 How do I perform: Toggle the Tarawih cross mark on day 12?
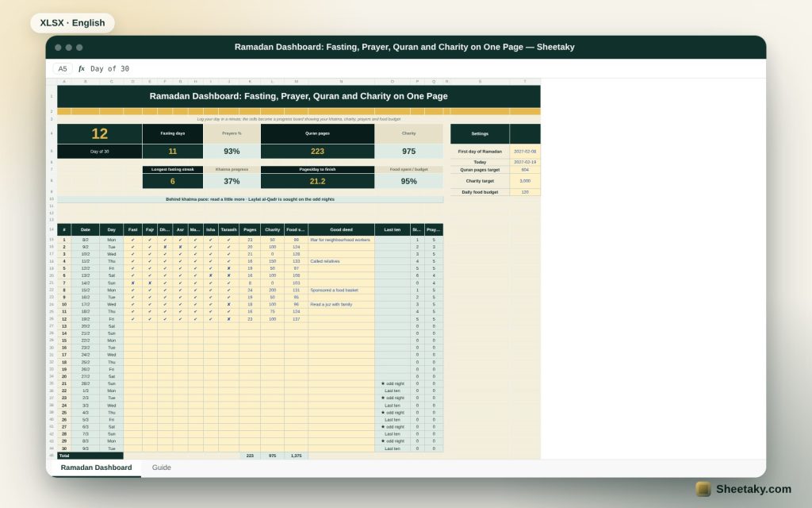229,319
